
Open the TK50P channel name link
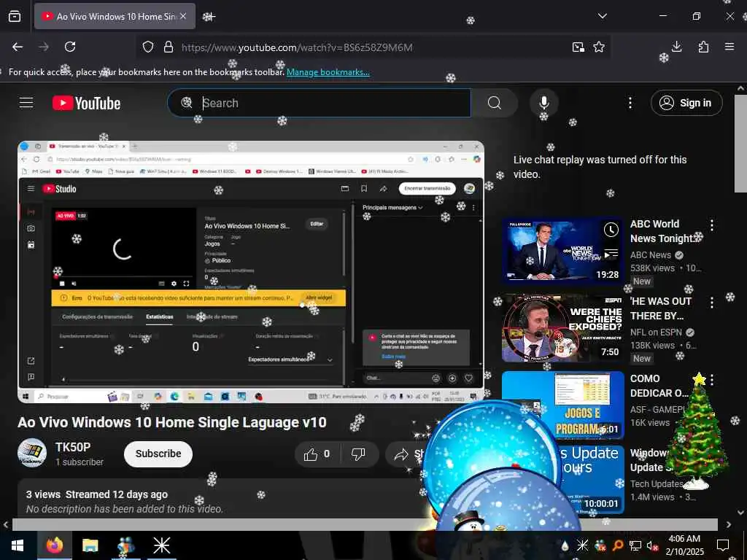73,447
